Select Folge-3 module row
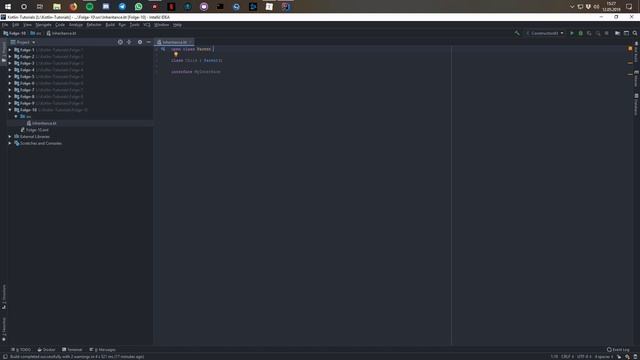640x360 pixels. (80, 63)
